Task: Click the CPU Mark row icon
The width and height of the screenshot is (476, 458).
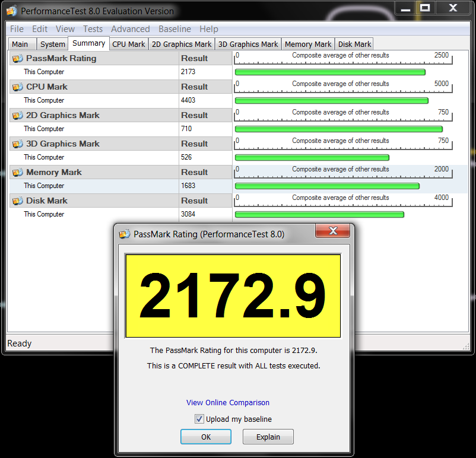Action: (18, 87)
